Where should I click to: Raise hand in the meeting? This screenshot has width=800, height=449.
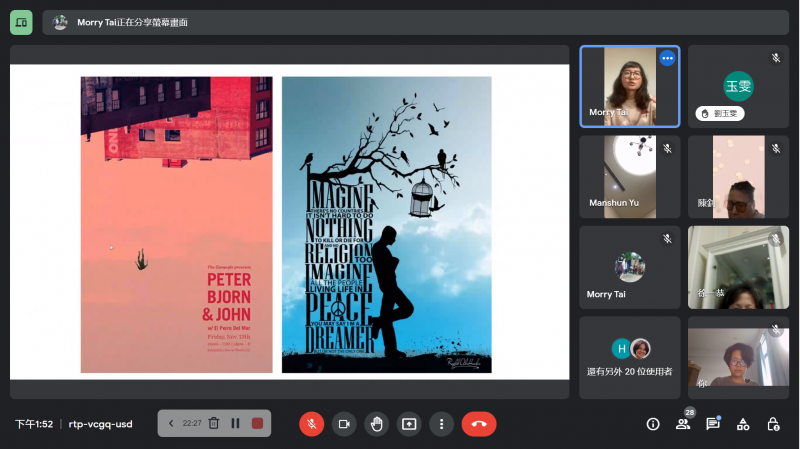point(376,424)
